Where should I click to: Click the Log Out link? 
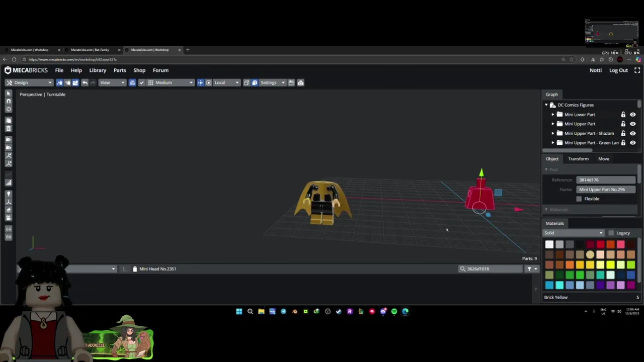tap(618, 70)
